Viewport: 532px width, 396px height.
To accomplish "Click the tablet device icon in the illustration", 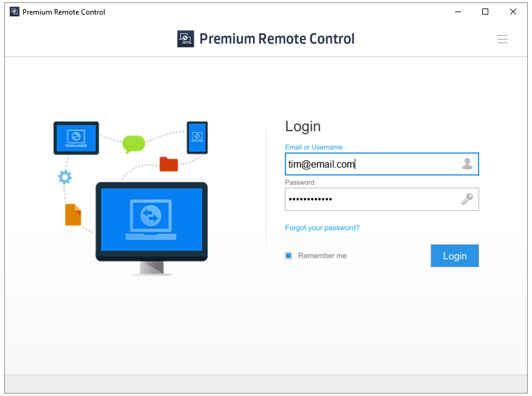I will point(76,138).
